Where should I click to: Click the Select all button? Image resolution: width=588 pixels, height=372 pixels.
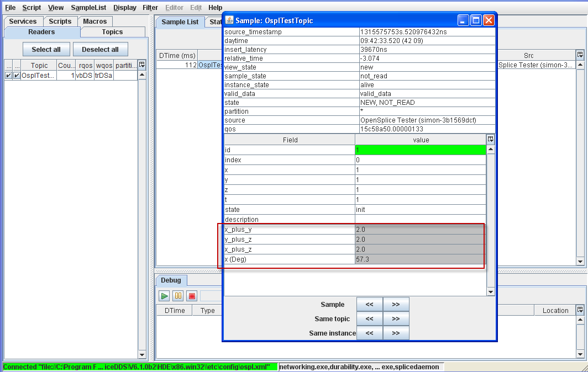(46, 50)
